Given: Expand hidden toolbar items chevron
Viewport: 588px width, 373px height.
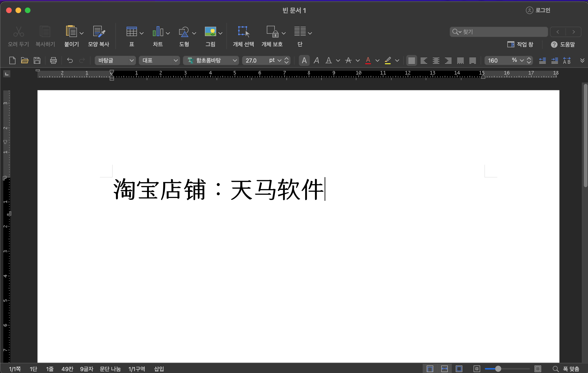Looking at the screenshot, I should point(582,60).
